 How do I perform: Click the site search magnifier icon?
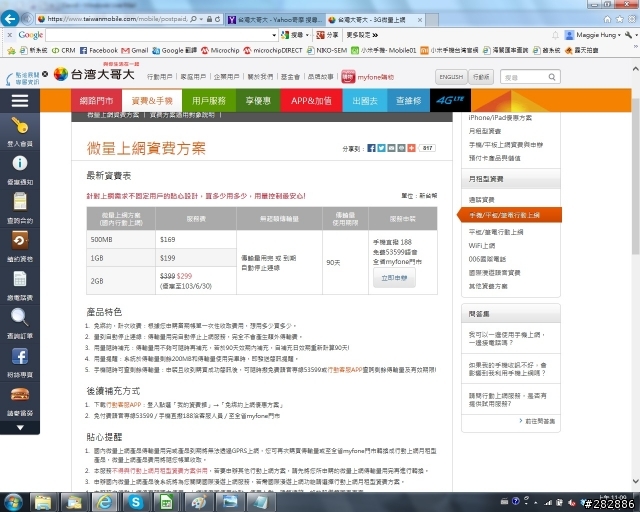pyautogui.click(x=552, y=77)
